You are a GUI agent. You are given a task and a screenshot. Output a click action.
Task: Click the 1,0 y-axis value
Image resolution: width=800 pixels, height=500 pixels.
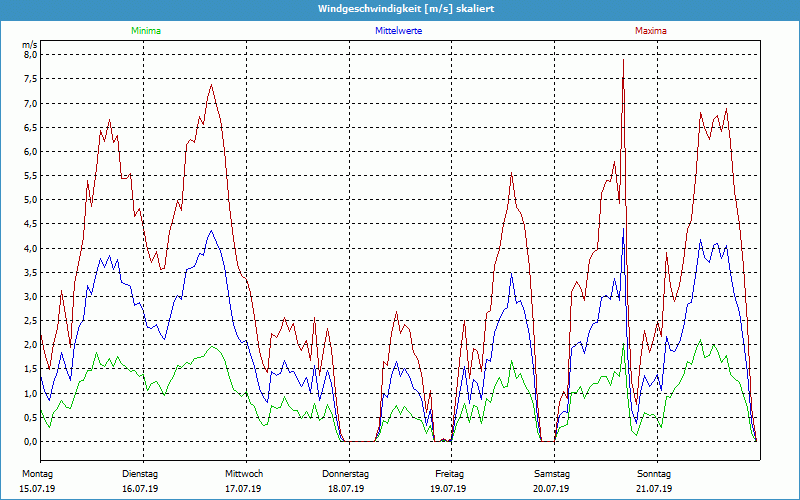[31, 393]
